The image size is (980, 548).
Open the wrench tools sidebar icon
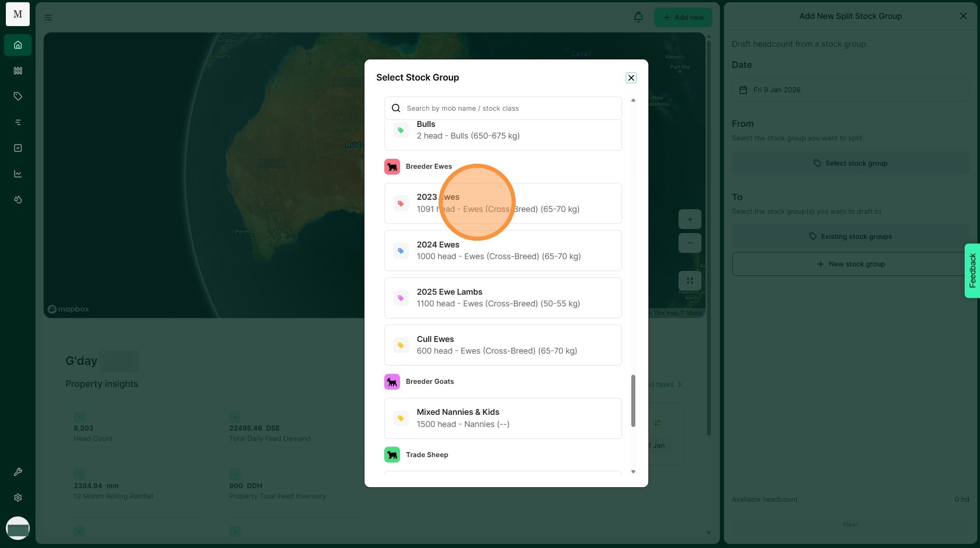pyautogui.click(x=18, y=472)
